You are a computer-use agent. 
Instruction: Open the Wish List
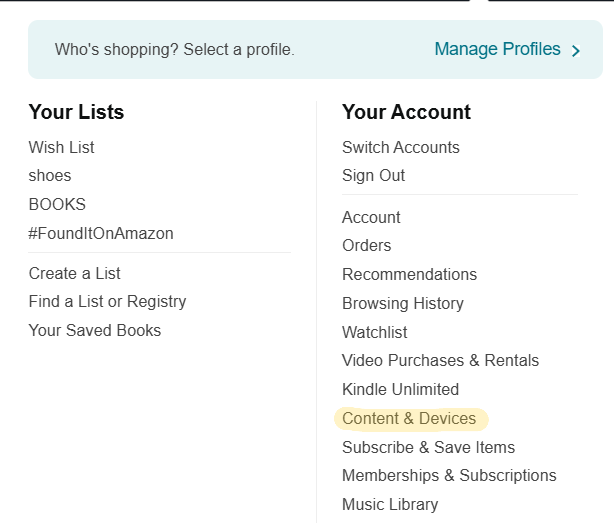pyautogui.click(x=62, y=147)
